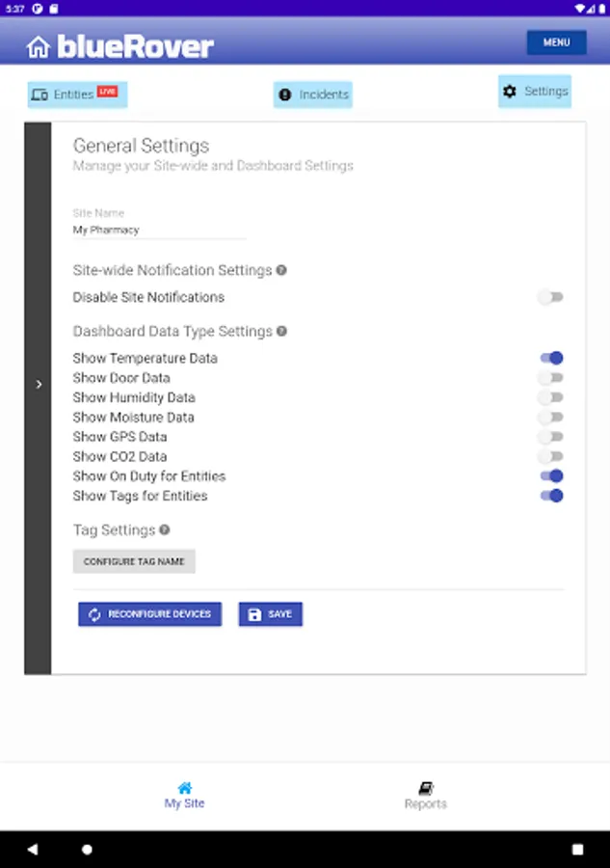This screenshot has width=610, height=868.
Task: Enable Show Humidity Data
Action: tap(551, 397)
